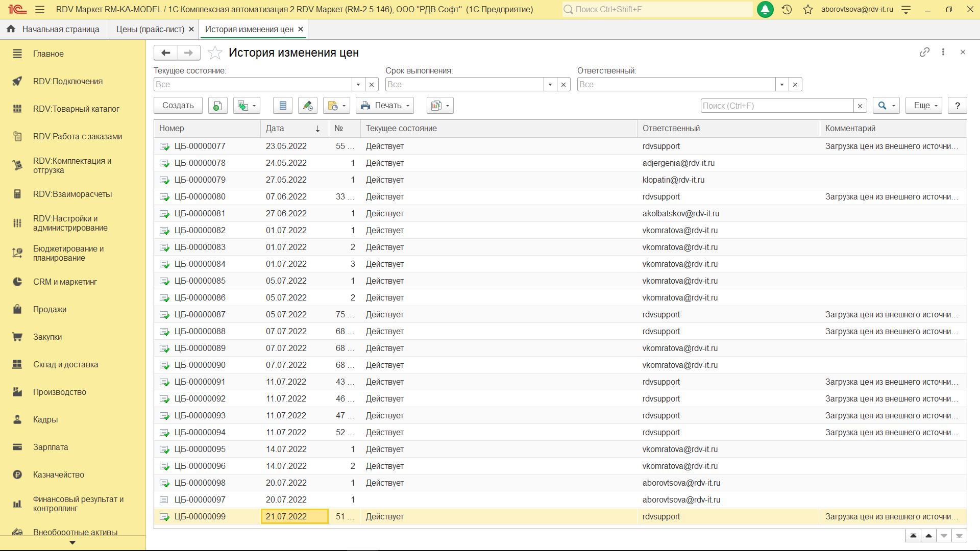Open the reports dropdown button with chart icon
980x551 pixels.
pyautogui.click(x=440, y=106)
